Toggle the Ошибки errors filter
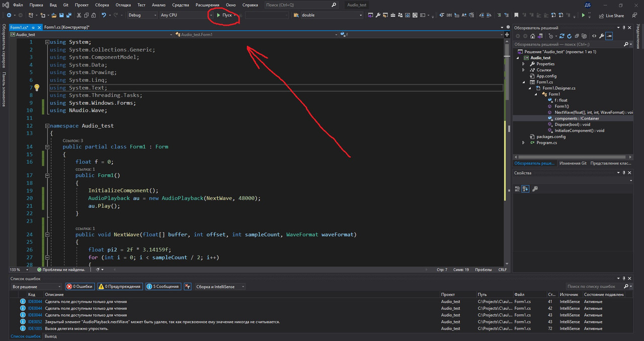The height and width of the screenshot is (341, 644). [x=79, y=286]
